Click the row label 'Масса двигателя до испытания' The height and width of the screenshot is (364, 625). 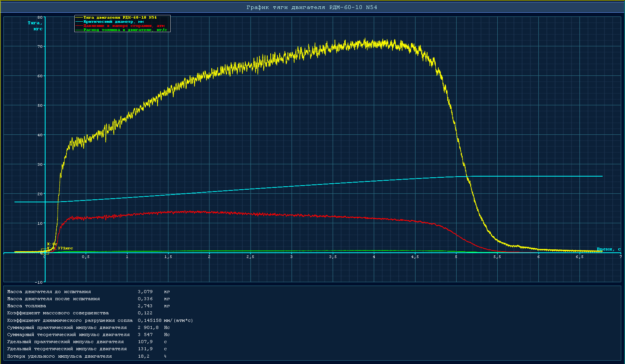[x=49, y=292]
